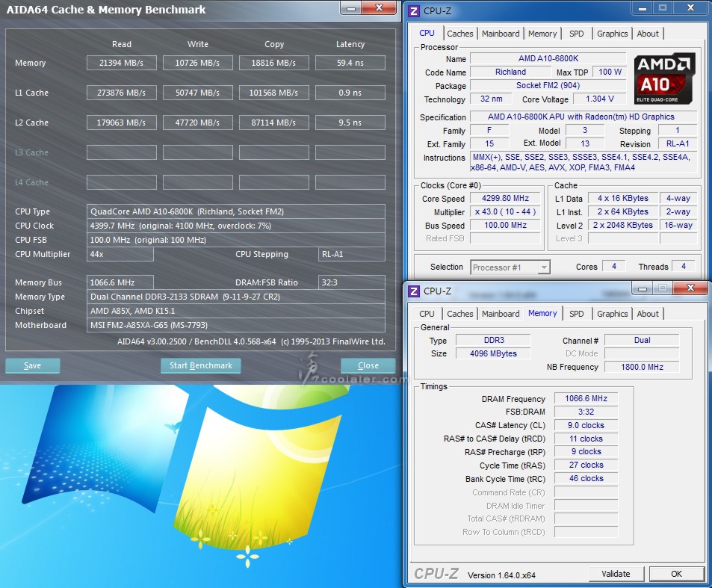Click Multiplier value x 43.0
Screen dimensions: 712x588
[505, 212]
